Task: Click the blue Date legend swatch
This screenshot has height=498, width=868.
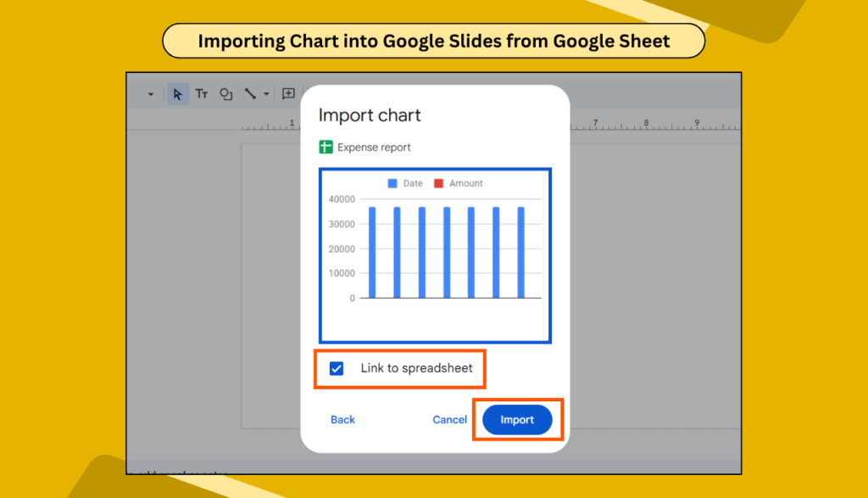Action: [x=392, y=183]
